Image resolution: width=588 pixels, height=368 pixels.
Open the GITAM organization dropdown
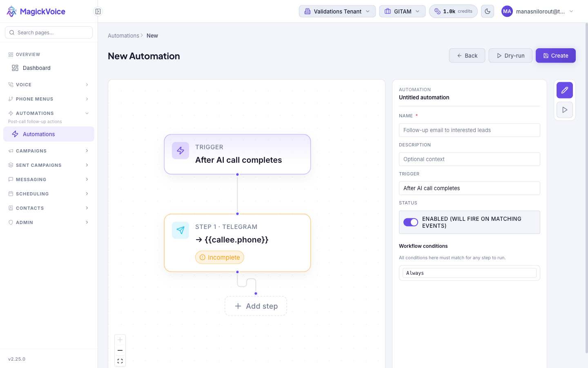(402, 11)
